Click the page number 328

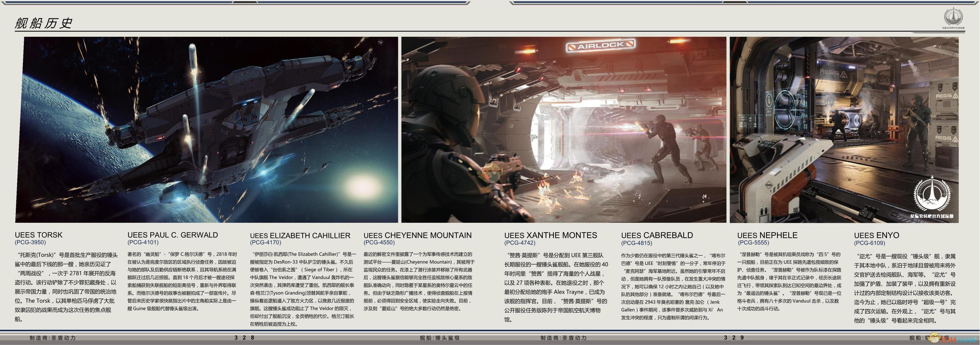(x=244, y=337)
